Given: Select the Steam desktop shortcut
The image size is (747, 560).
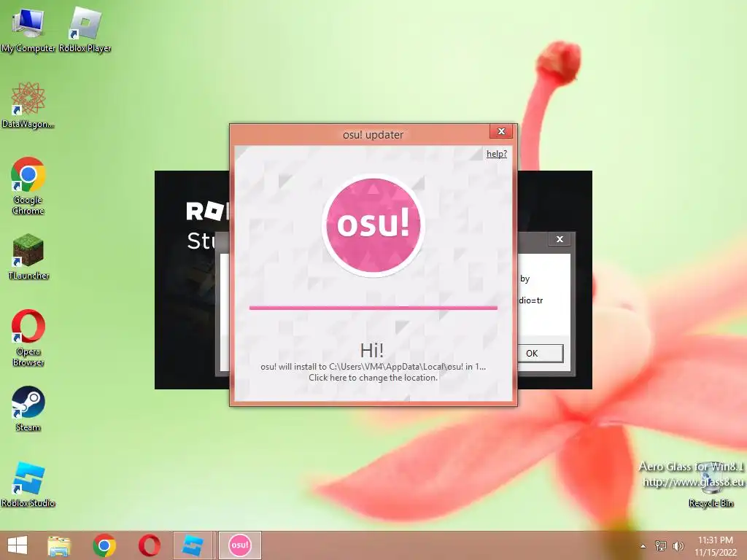Looking at the screenshot, I should (x=28, y=408).
